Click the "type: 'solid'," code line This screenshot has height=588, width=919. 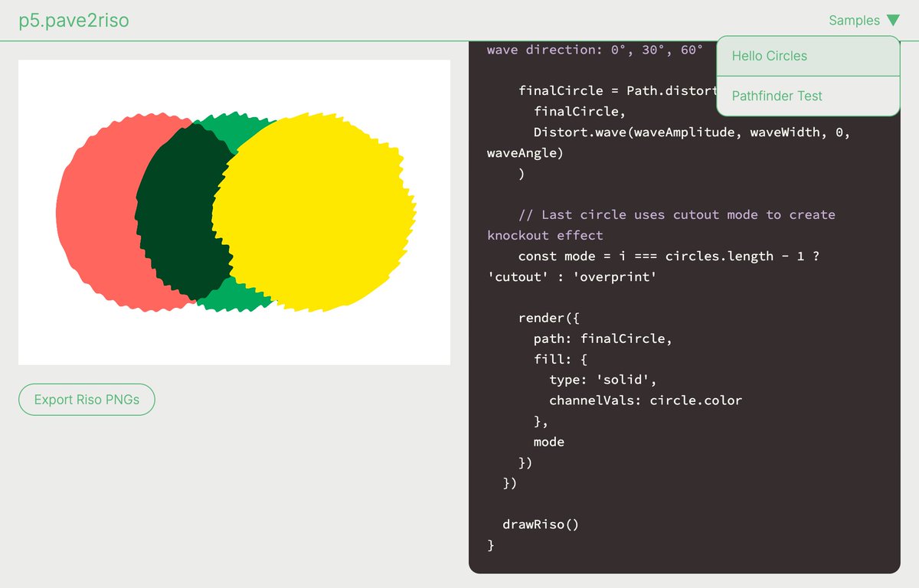click(603, 380)
